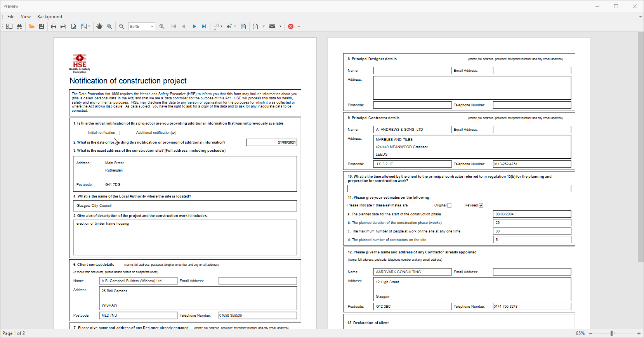Untick the Additional notification checkbox
644x338 pixels.
(174, 133)
